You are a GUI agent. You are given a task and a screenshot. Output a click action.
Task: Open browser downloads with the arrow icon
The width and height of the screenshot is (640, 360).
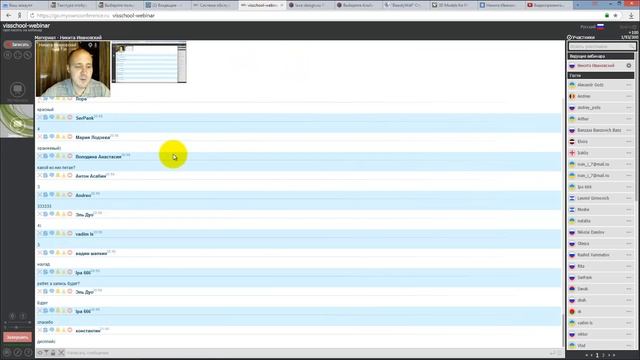pos(631,16)
